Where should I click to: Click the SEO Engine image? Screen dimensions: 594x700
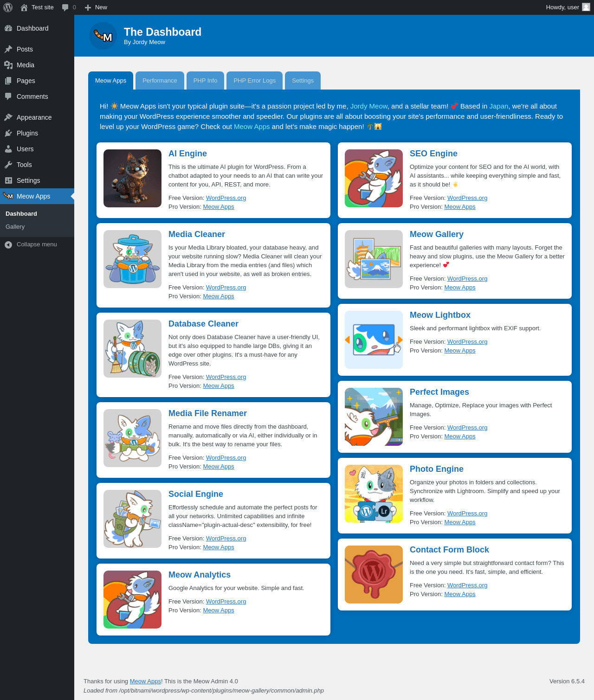coord(374,178)
